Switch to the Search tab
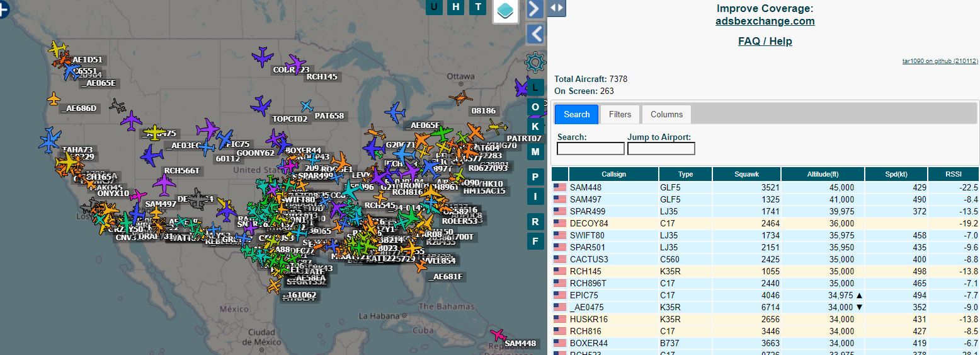The height and width of the screenshot is (355, 980). pyautogui.click(x=576, y=114)
